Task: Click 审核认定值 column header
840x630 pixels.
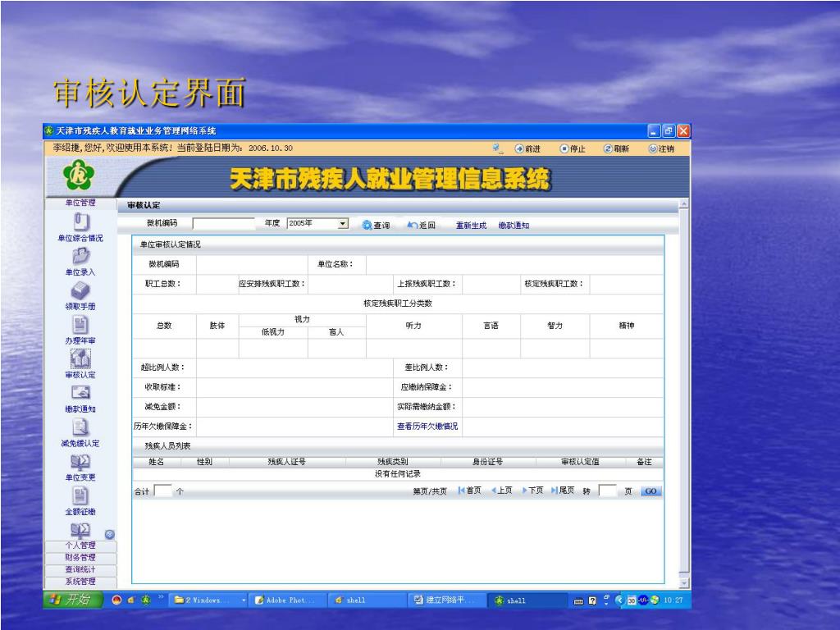Action: 580,462
